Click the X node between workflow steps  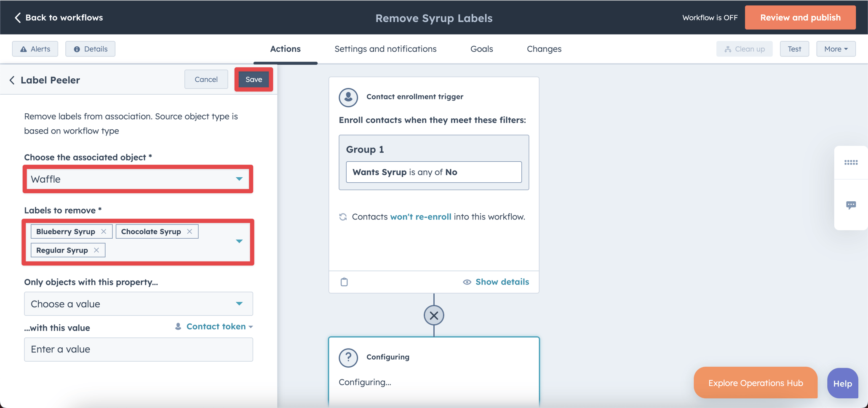(434, 315)
